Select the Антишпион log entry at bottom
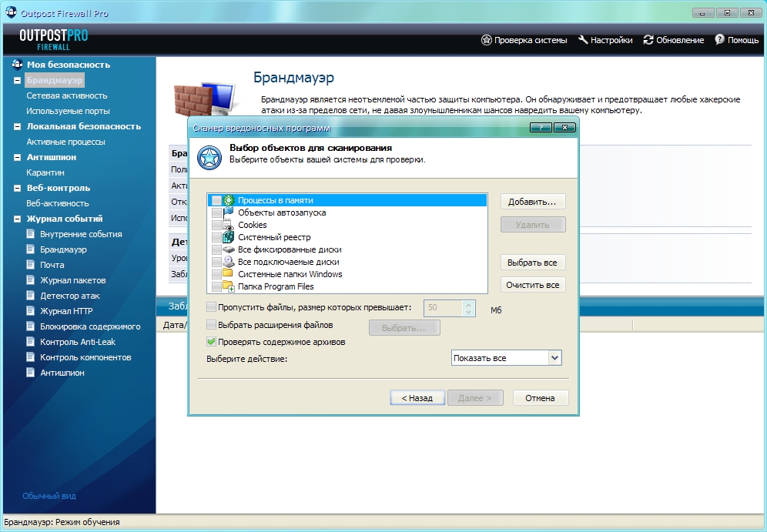This screenshot has width=767, height=532. click(62, 373)
